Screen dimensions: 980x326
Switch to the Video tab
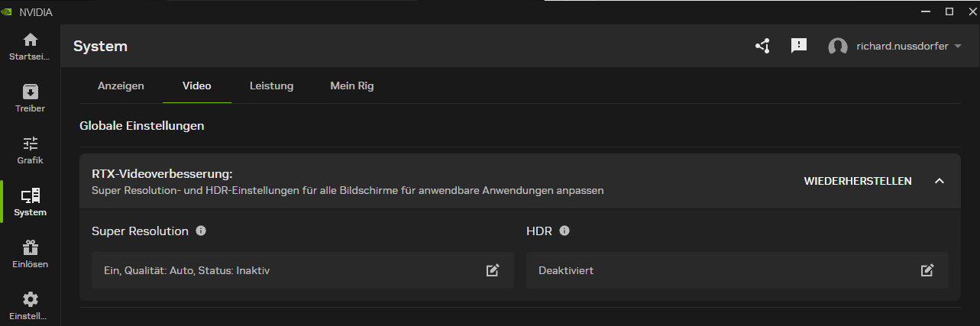tap(197, 86)
